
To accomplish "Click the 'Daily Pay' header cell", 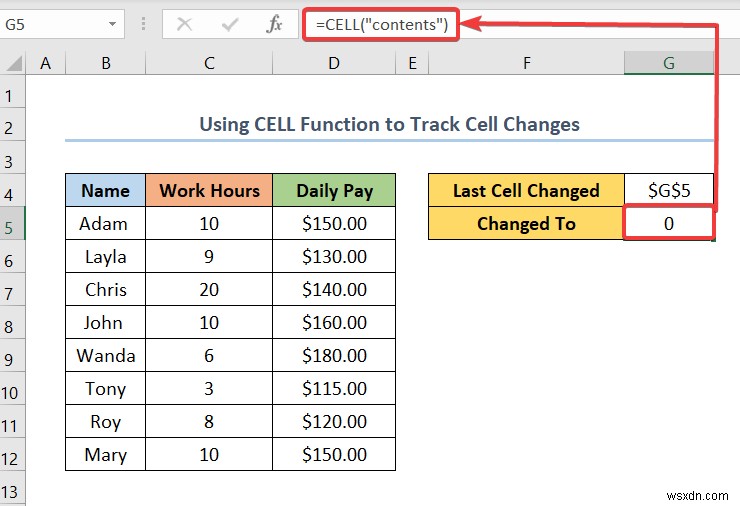I will (334, 190).
